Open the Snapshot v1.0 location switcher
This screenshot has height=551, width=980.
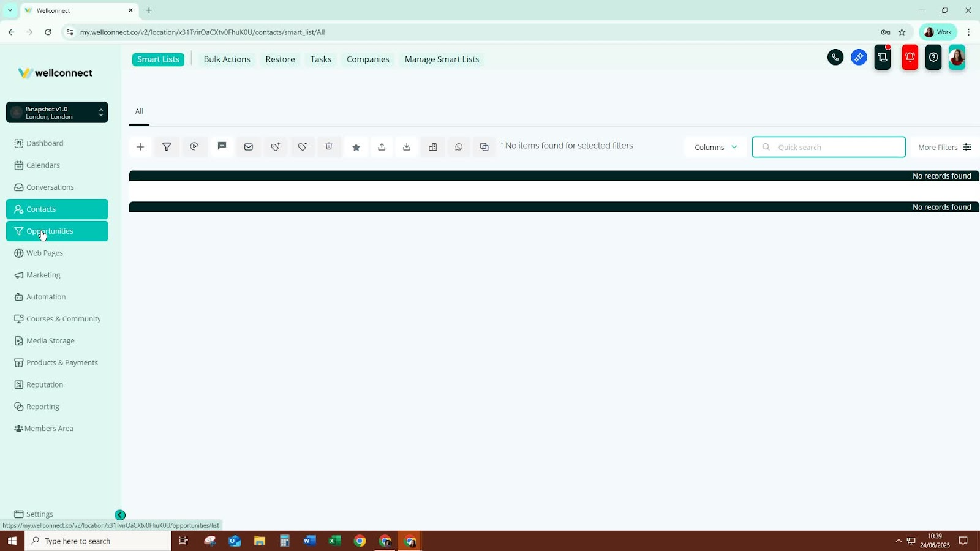(57, 113)
